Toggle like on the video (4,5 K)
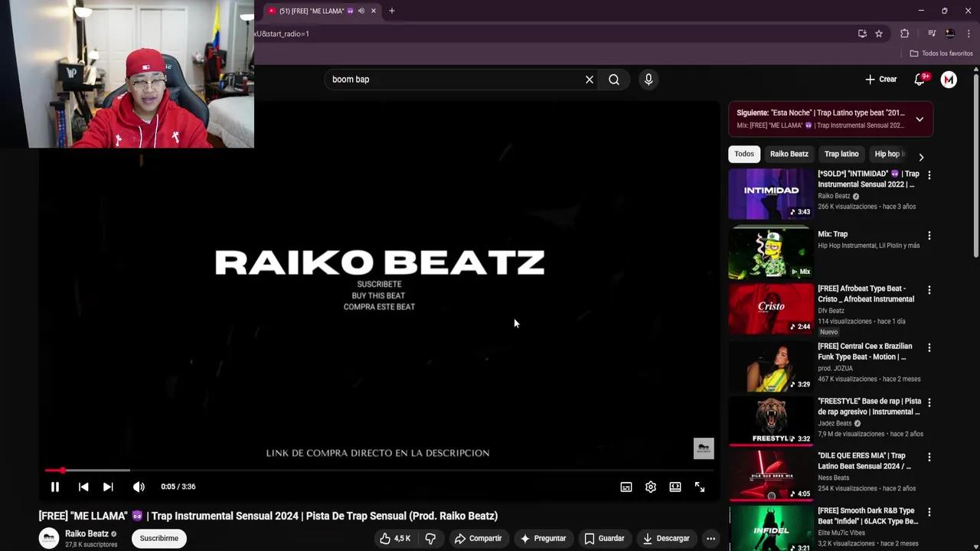This screenshot has width=980, height=551. (394, 538)
